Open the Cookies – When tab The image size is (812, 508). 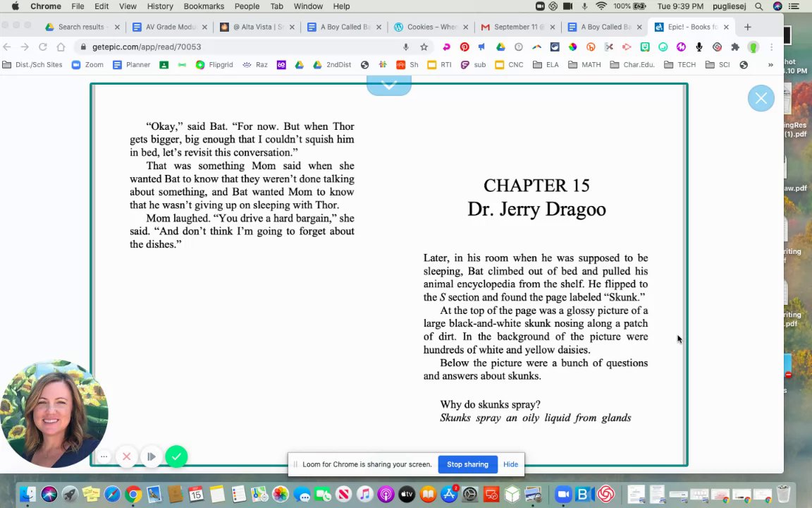click(431, 27)
